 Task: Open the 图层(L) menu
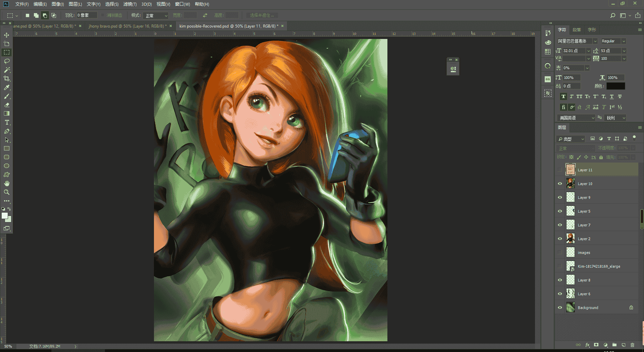click(75, 4)
